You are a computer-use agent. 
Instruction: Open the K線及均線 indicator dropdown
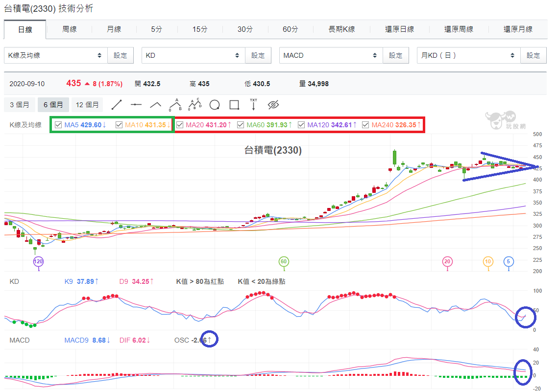tap(55, 55)
